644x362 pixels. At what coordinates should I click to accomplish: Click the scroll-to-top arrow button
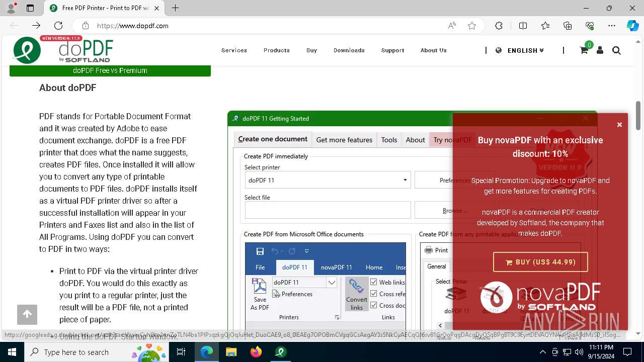pyautogui.click(x=27, y=314)
